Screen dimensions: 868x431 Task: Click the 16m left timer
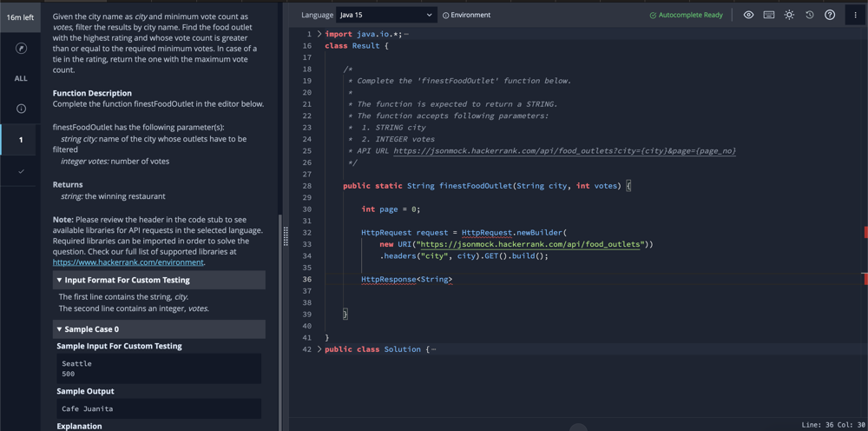coord(21,17)
